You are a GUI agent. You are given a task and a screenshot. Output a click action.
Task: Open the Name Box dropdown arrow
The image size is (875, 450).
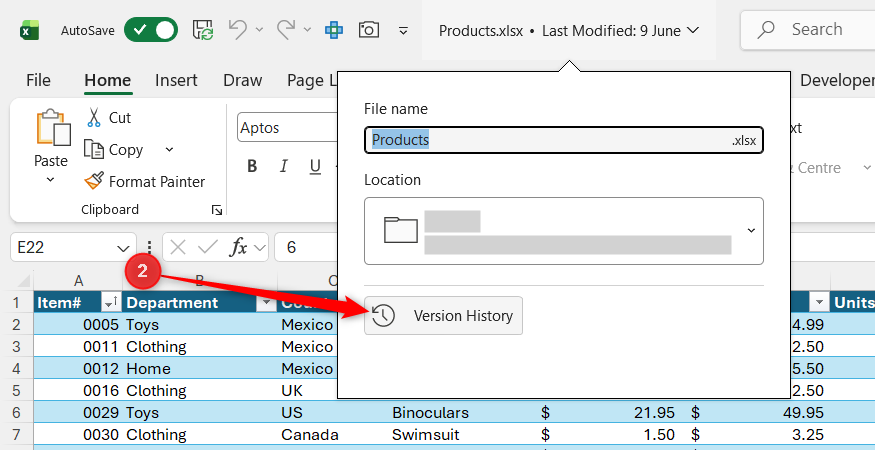[123, 247]
